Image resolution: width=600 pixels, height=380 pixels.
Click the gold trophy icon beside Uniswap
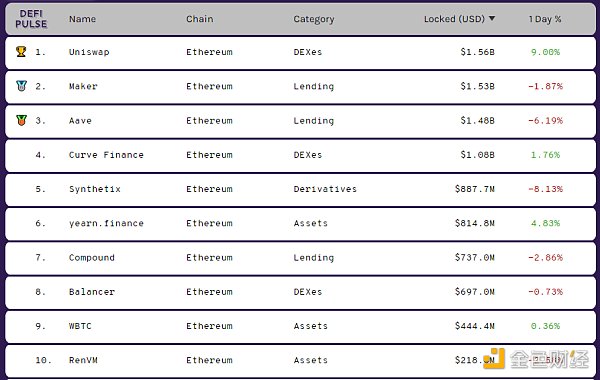tap(21, 52)
